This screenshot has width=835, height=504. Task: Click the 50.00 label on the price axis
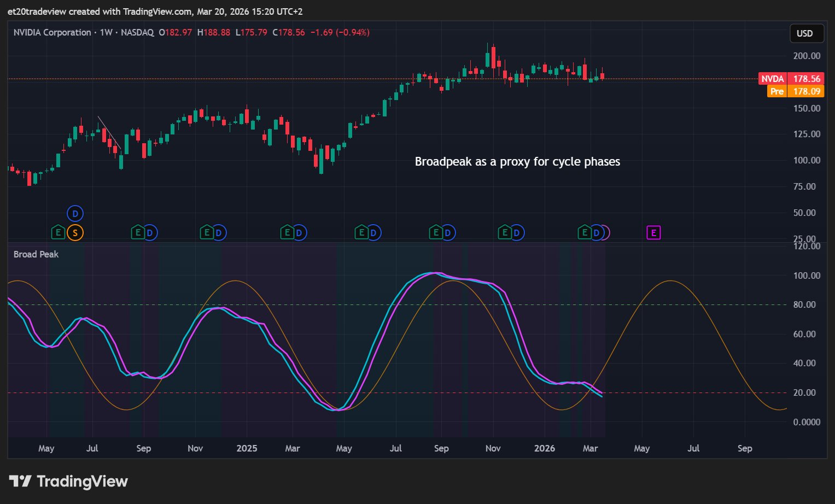pos(804,213)
